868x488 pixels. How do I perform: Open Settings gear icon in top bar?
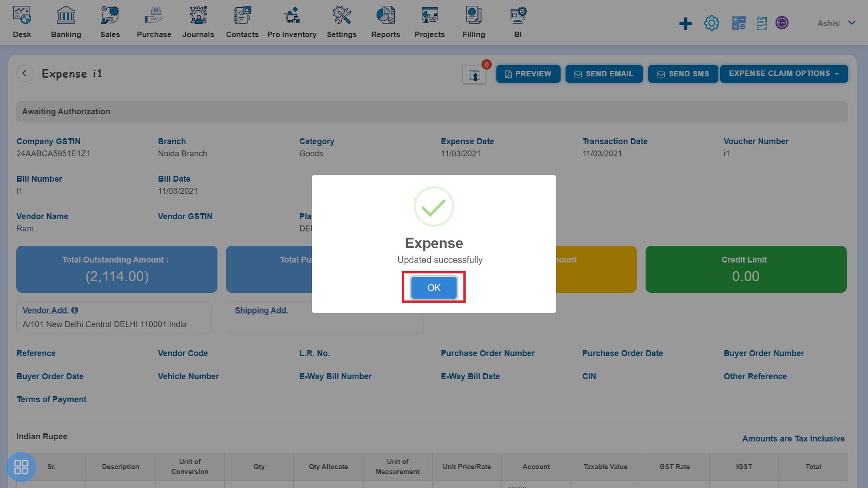711,23
